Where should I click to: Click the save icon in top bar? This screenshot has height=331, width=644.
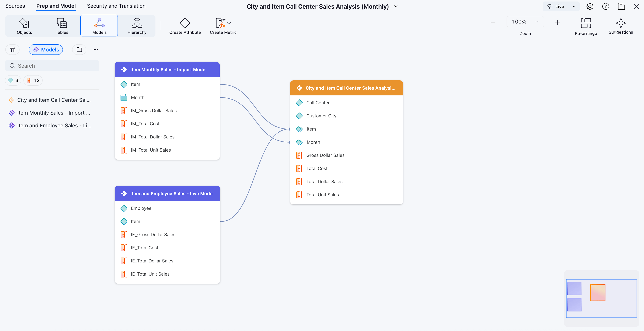pyautogui.click(x=621, y=7)
